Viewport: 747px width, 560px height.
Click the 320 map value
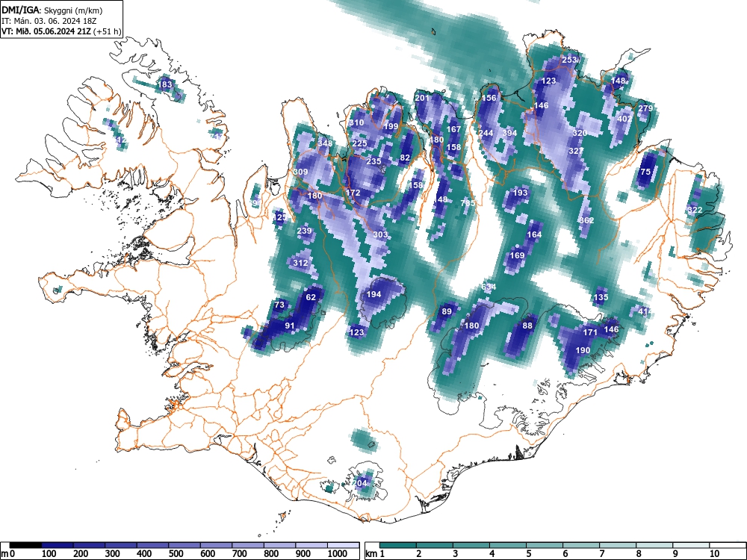[580, 133]
